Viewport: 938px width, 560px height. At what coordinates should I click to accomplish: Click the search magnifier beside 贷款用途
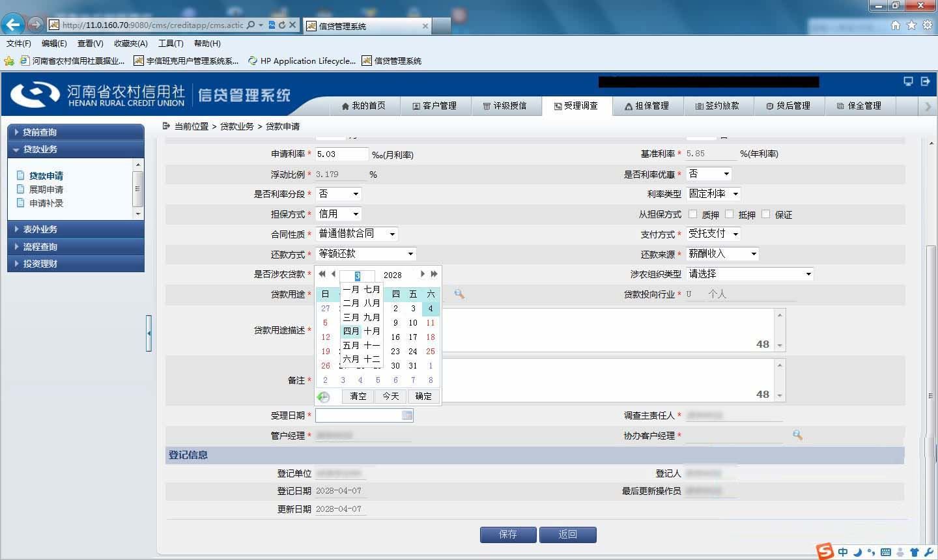coord(459,294)
